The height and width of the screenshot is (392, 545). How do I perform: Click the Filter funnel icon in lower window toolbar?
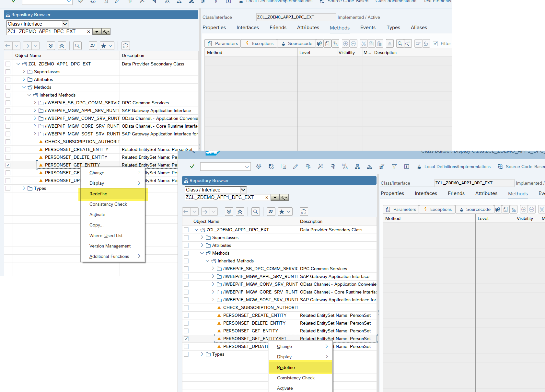(394, 167)
